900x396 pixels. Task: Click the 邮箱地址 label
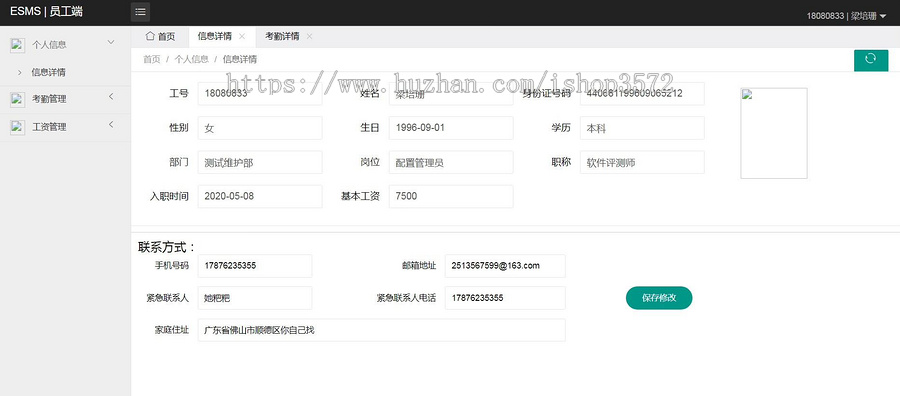(x=419, y=266)
